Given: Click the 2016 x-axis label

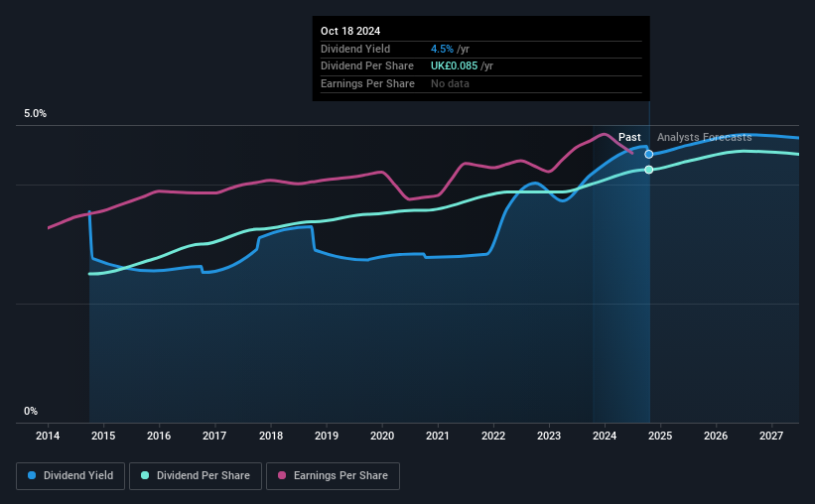Looking at the screenshot, I should (x=159, y=436).
